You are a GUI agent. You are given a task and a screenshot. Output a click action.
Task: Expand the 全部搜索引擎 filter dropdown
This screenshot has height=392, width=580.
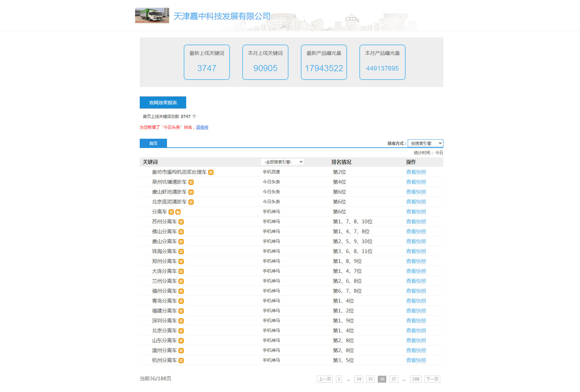coord(282,162)
